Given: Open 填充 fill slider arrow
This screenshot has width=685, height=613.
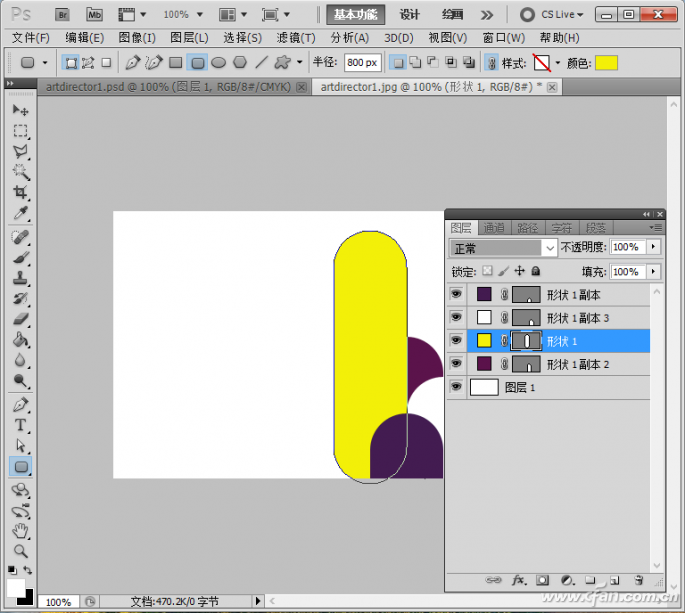Looking at the screenshot, I should 653,272.
